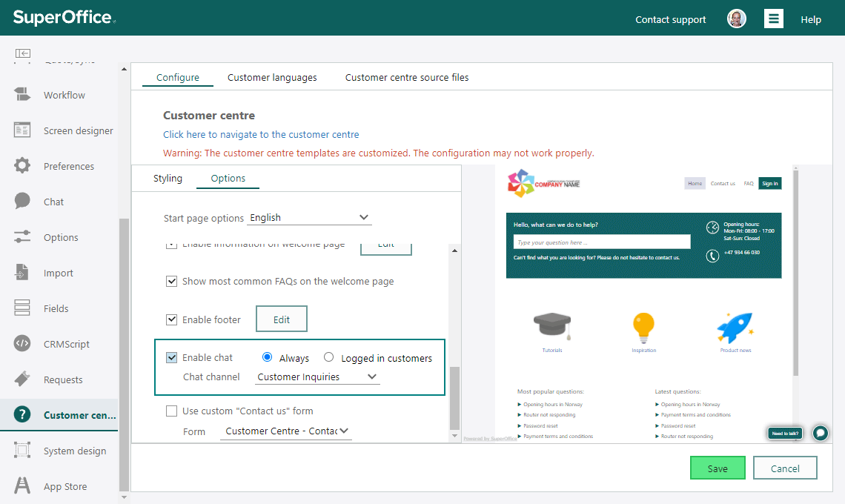Select the CRMScript code icon
This screenshot has height=504, width=845.
click(x=22, y=343)
